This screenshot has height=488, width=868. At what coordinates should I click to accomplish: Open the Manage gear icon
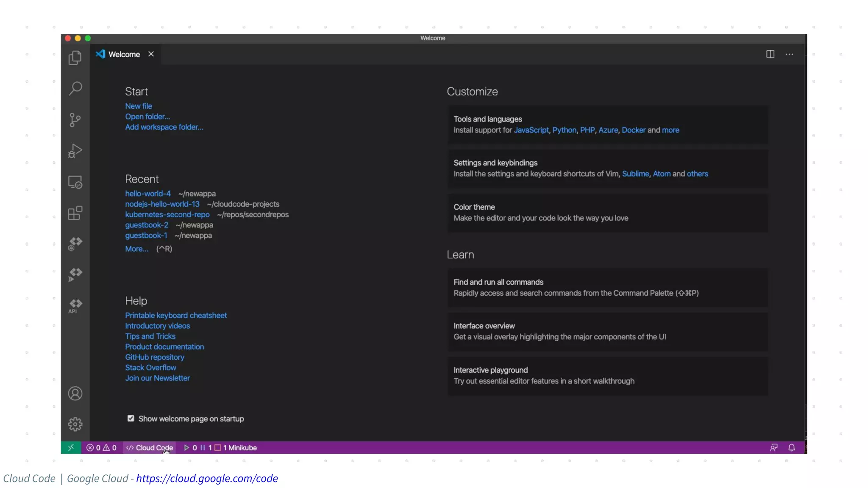coord(75,424)
